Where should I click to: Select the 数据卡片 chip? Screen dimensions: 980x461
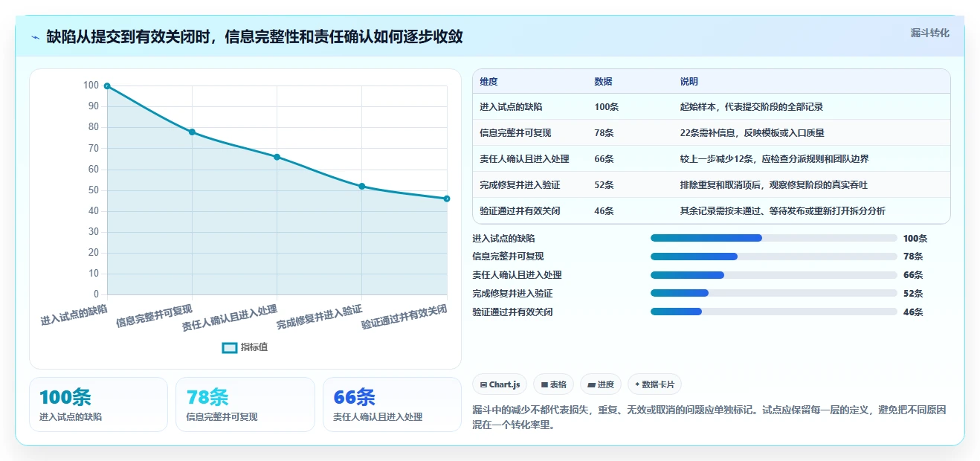coord(654,384)
